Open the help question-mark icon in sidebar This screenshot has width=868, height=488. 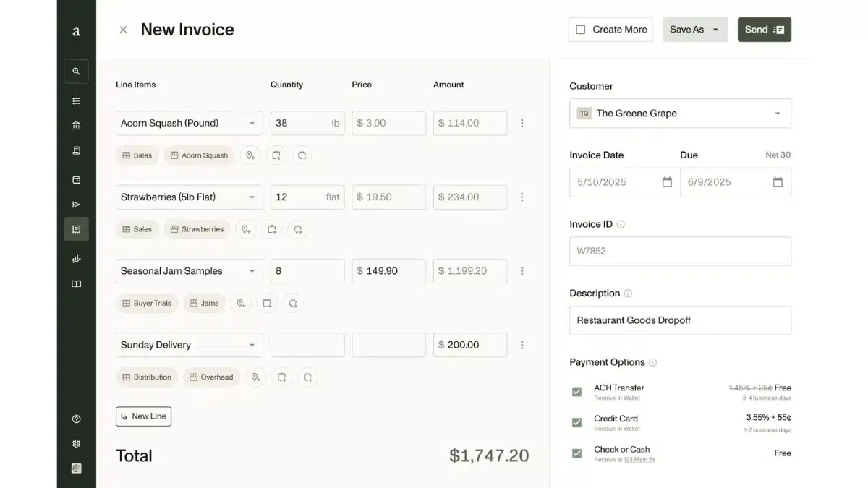[76, 419]
